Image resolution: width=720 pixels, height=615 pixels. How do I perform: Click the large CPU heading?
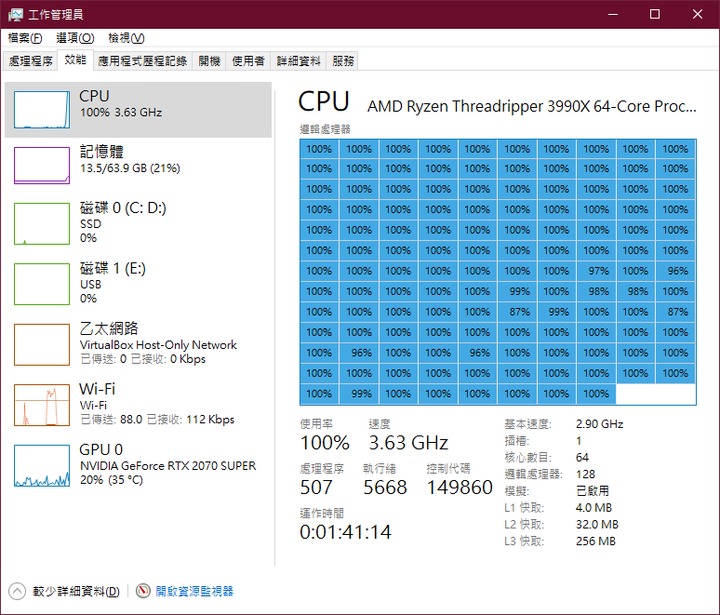click(x=324, y=102)
